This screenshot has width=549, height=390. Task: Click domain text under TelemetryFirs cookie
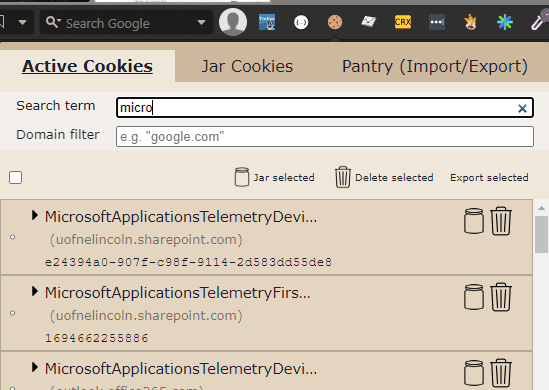[x=146, y=316]
